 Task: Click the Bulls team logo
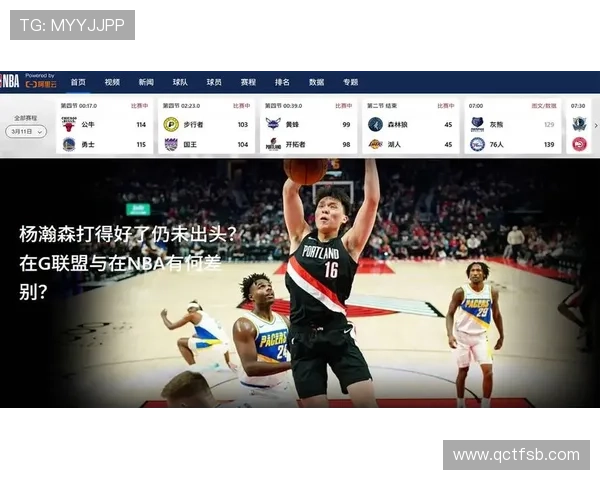69,124
